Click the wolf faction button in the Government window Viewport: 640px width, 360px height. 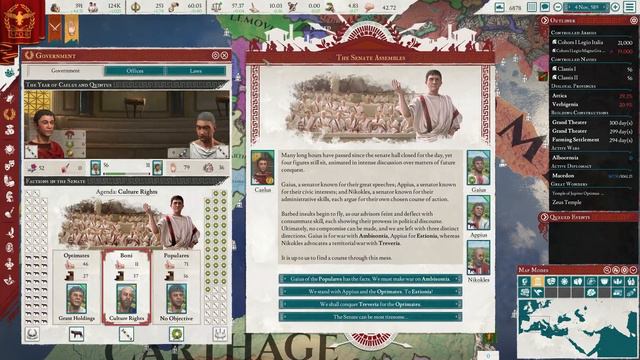(76, 334)
